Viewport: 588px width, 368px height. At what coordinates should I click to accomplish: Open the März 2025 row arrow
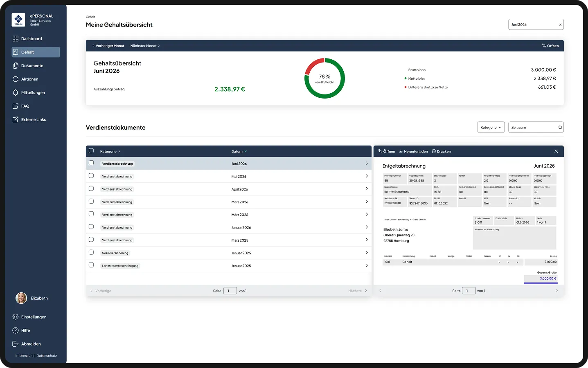coord(367,240)
